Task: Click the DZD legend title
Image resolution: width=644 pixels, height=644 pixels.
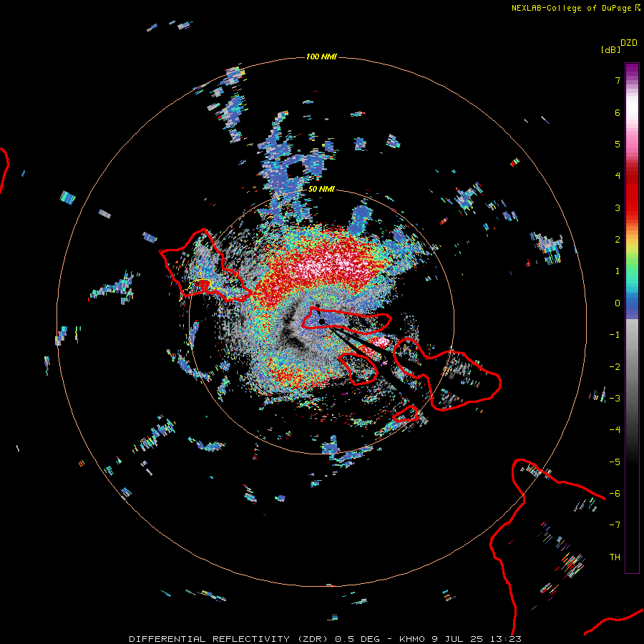Action: pos(629,43)
